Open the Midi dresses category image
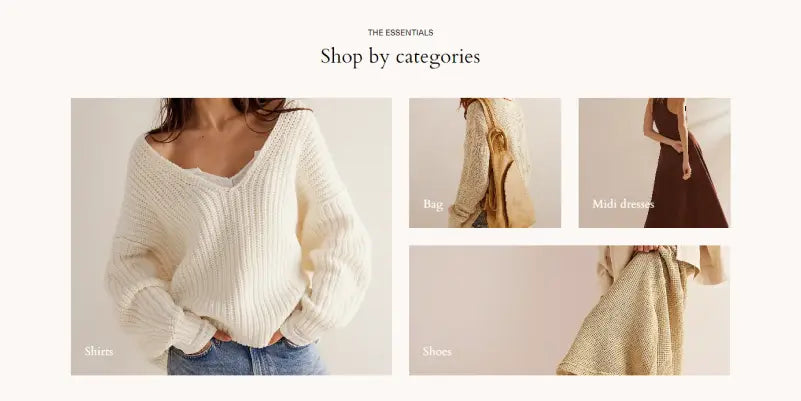This screenshot has height=401, width=801. point(654,162)
